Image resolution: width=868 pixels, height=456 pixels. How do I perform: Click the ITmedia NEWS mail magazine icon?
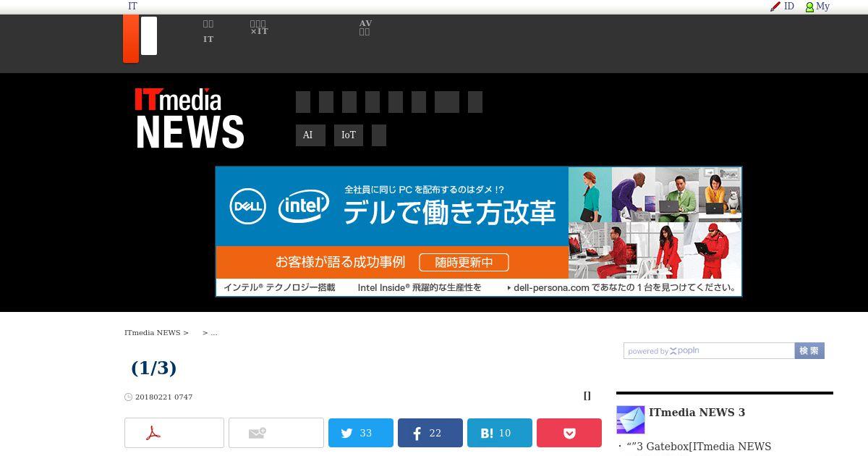pos(630,420)
